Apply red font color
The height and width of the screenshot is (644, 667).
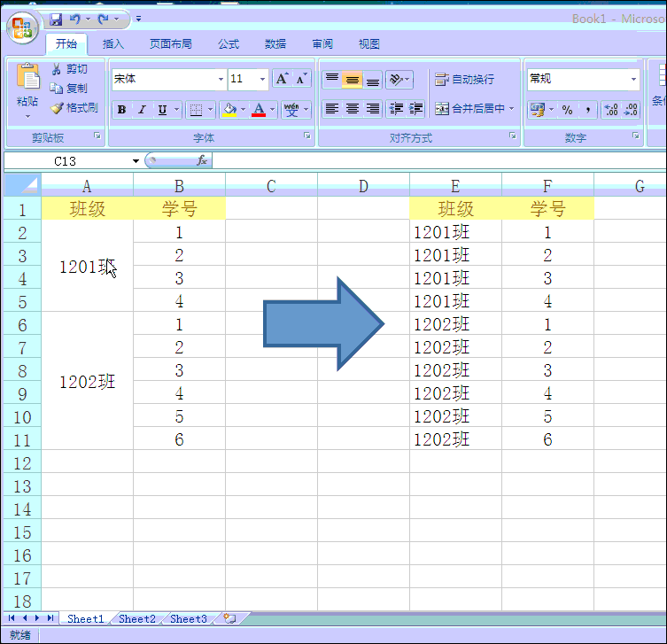(x=259, y=110)
